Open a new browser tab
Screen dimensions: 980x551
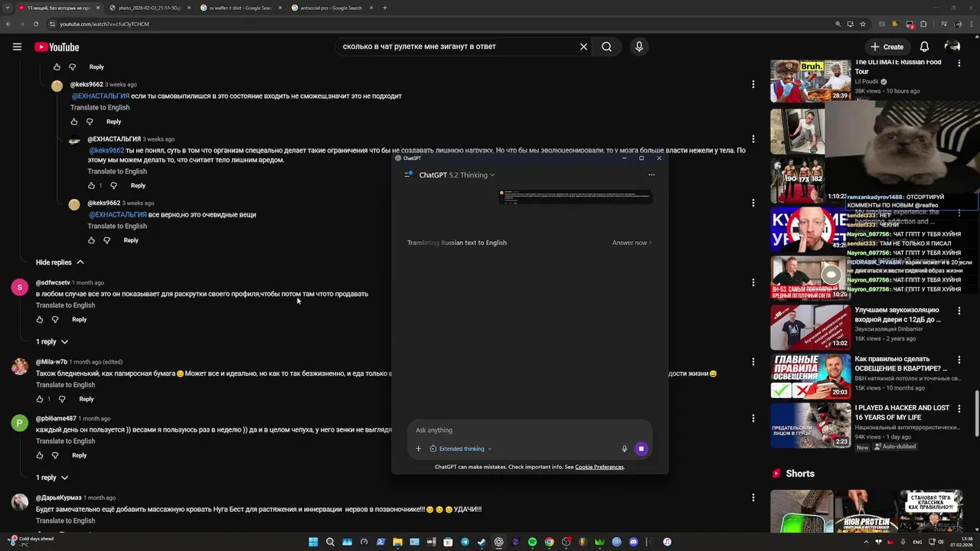pos(385,8)
